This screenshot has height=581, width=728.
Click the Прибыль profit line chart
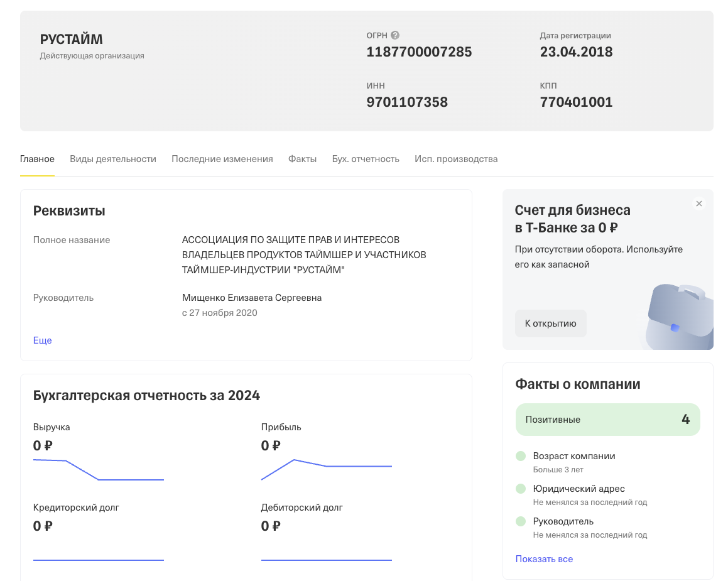[326, 469]
